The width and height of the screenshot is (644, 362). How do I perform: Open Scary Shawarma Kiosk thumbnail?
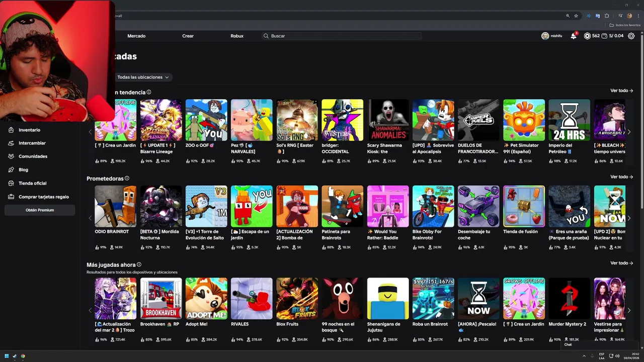tap(388, 120)
